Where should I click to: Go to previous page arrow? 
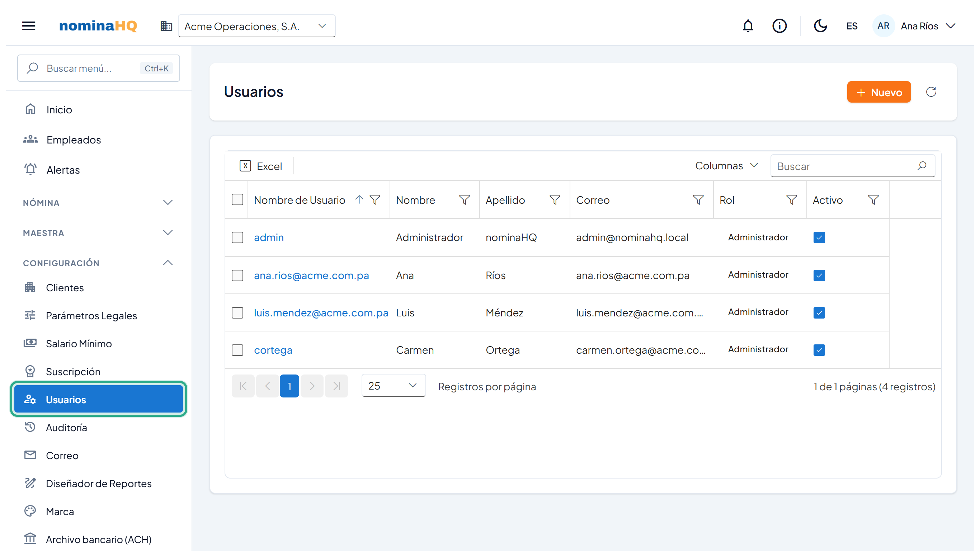[268, 386]
